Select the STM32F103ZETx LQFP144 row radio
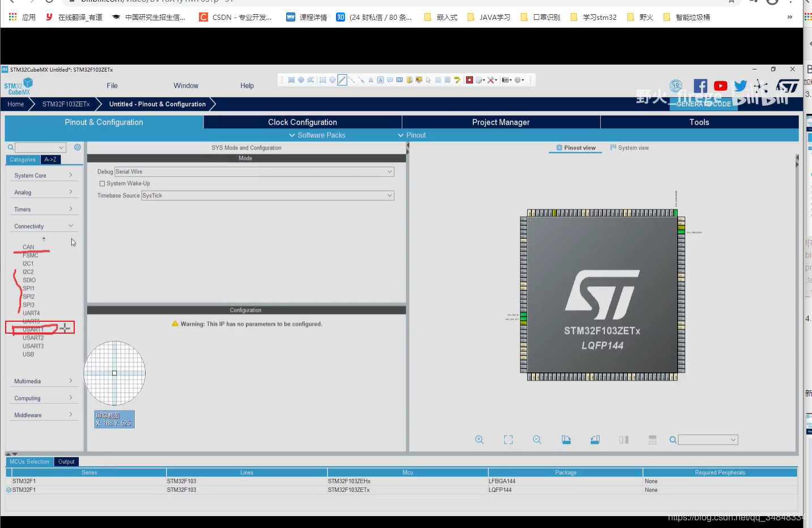812x528 pixels. pos(8,490)
